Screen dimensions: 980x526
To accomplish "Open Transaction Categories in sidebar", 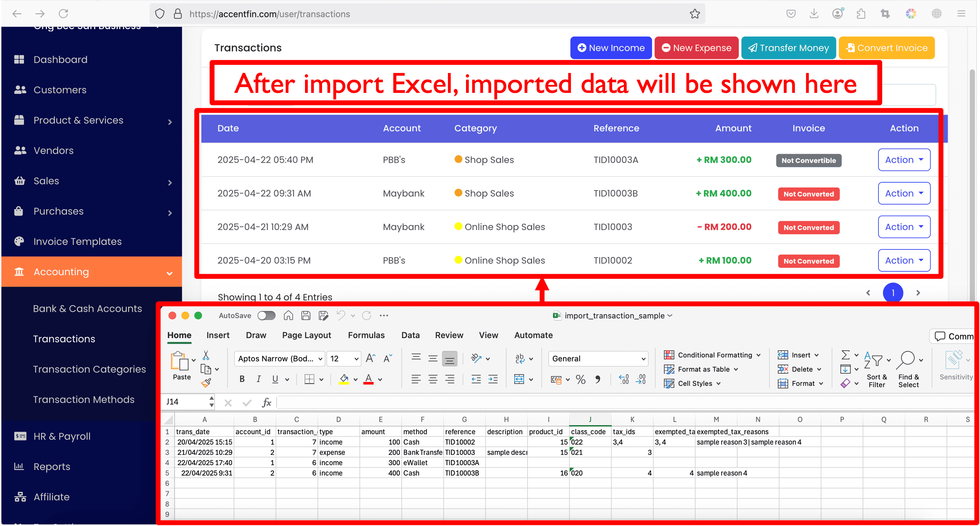I will [x=89, y=369].
